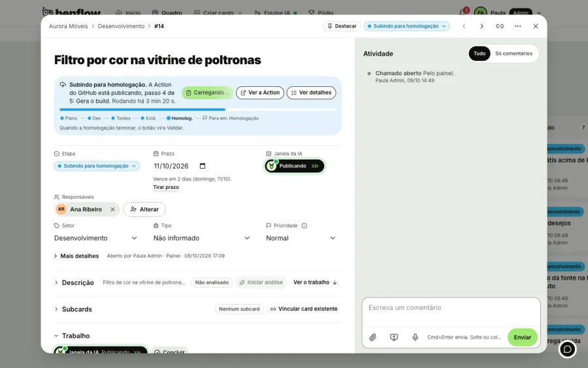
Task: Click the Prazo date field
Action: (x=180, y=166)
